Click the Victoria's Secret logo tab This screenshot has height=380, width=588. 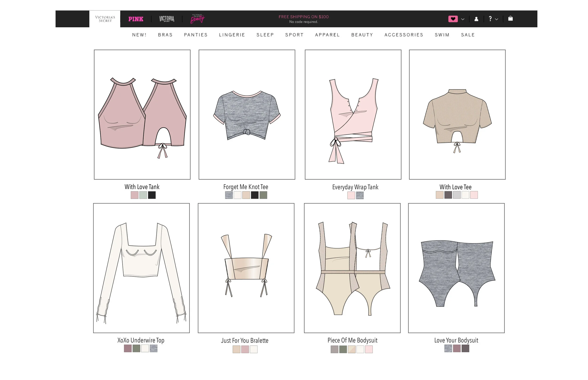pyautogui.click(x=105, y=19)
